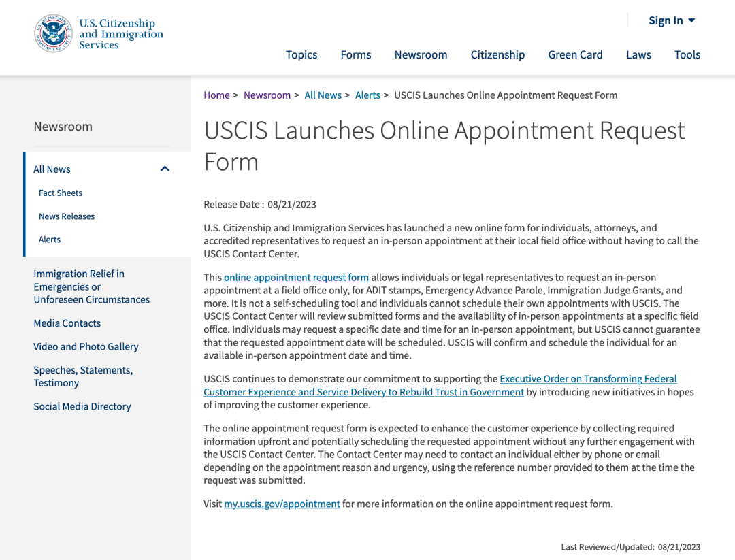Open the Newsroom top navigation menu

click(x=421, y=55)
